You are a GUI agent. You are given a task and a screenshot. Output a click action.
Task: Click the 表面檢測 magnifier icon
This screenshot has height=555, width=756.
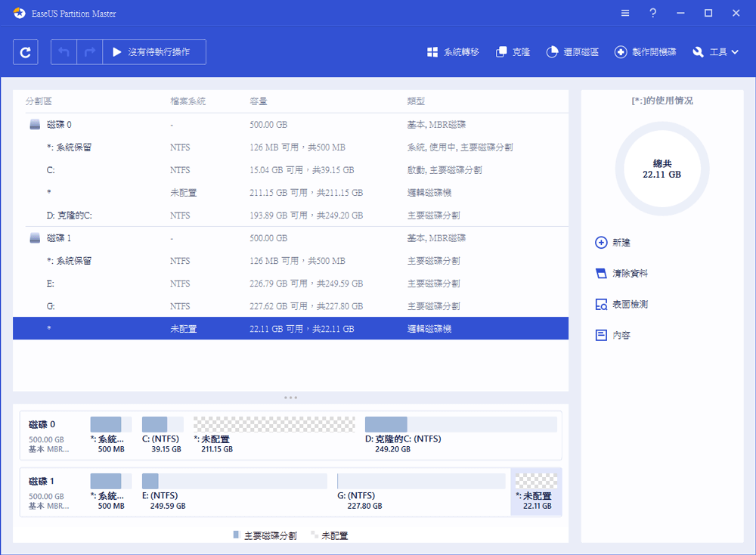point(601,304)
